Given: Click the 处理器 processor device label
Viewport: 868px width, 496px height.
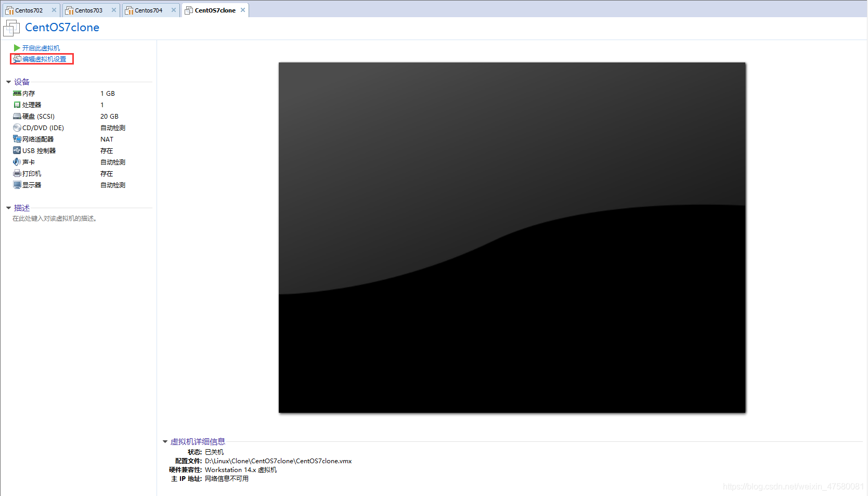Looking at the screenshot, I should tap(32, 105).
